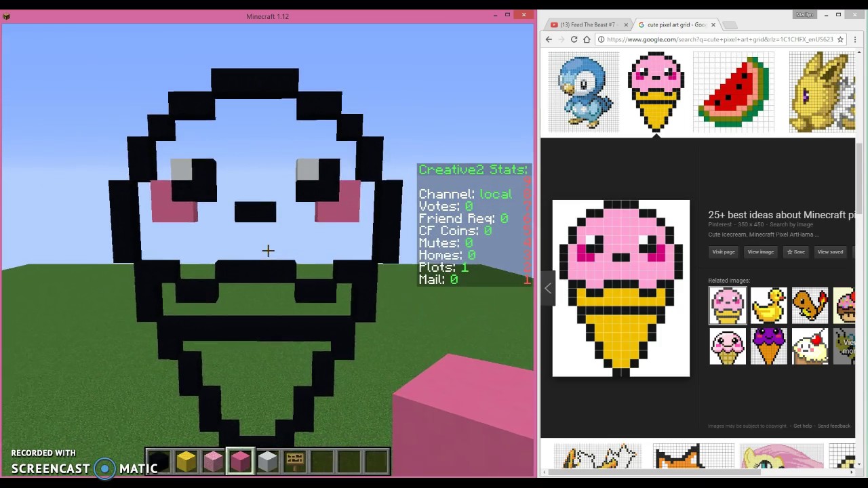Select the sign item in hotbar
Image resolution: width=868 pixels, height=488 pixels.
pyautogui.click(x=294, y=462)
